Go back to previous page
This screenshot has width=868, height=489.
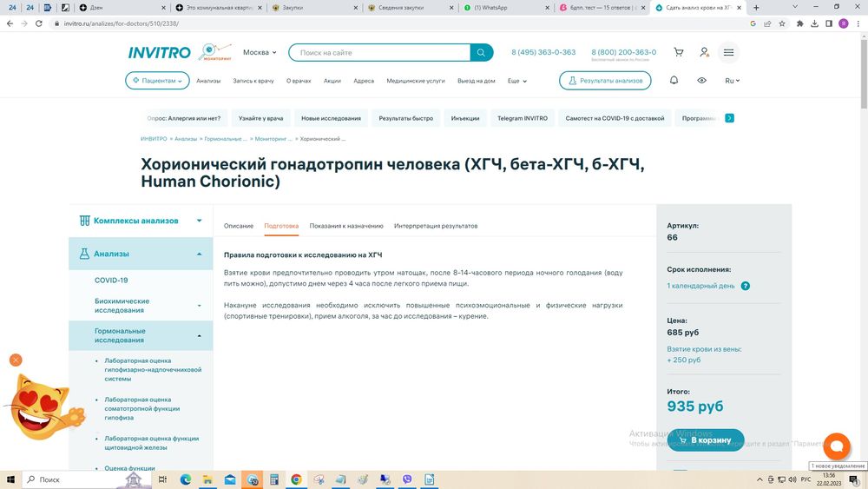tap(10, 23)
